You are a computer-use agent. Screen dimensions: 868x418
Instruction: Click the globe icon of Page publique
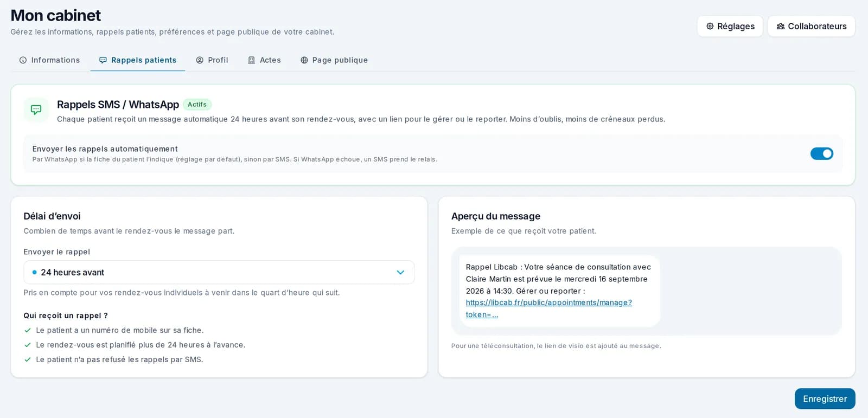(x=304, y=60)
